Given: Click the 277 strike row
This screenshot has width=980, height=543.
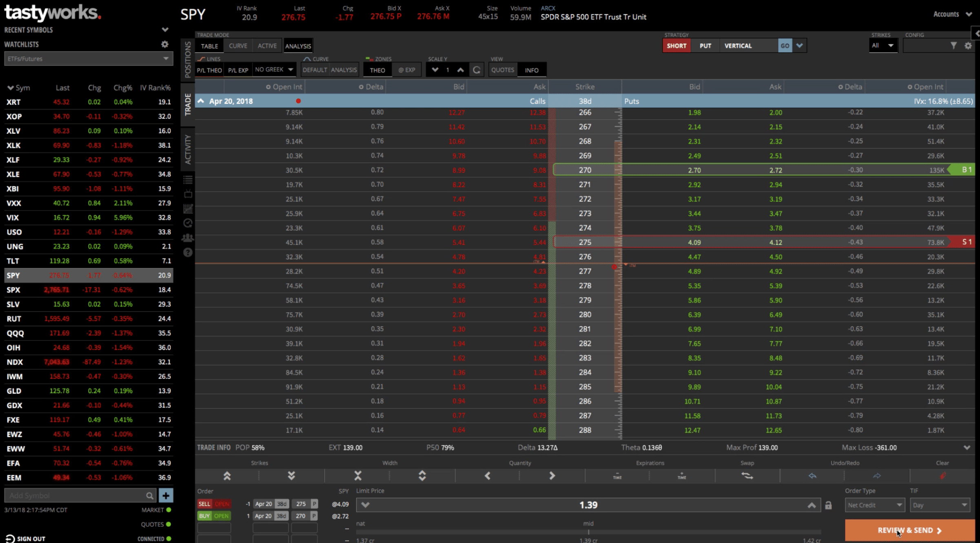Looking at the screenshot, I should tap(585, 271).
